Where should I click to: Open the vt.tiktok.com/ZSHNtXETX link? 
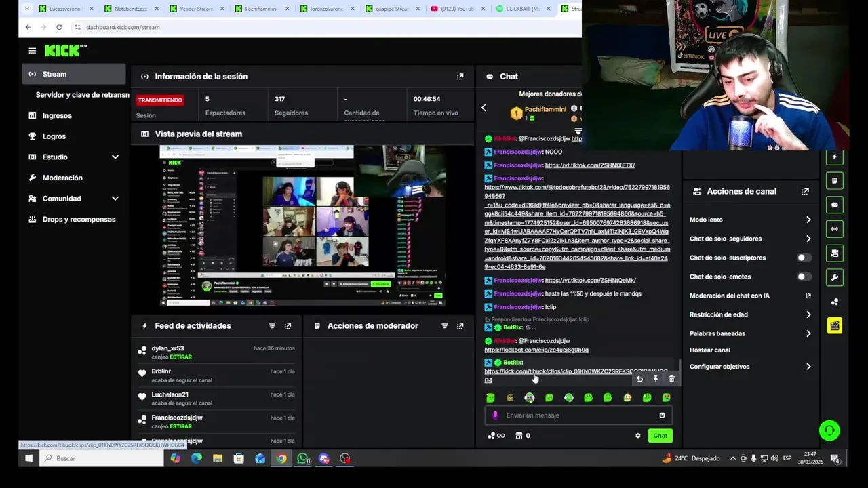[x=589, y=165]
